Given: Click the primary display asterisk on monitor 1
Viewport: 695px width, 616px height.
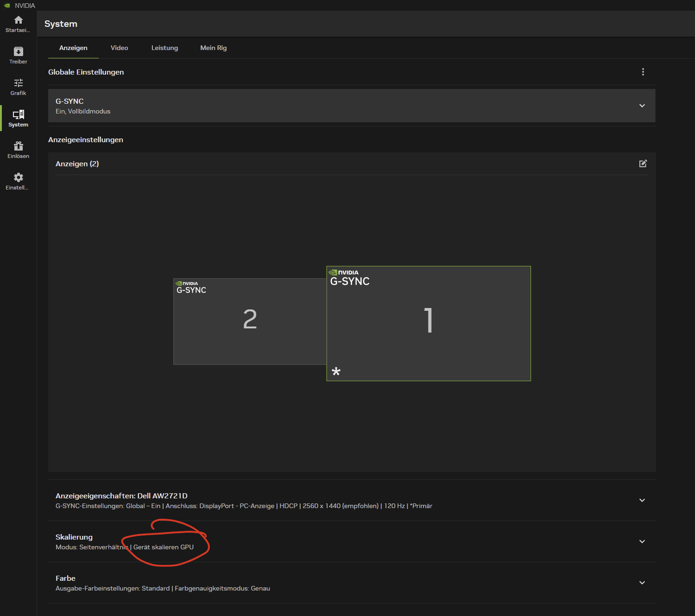Looking at the screenshot, I should (336, 371).
